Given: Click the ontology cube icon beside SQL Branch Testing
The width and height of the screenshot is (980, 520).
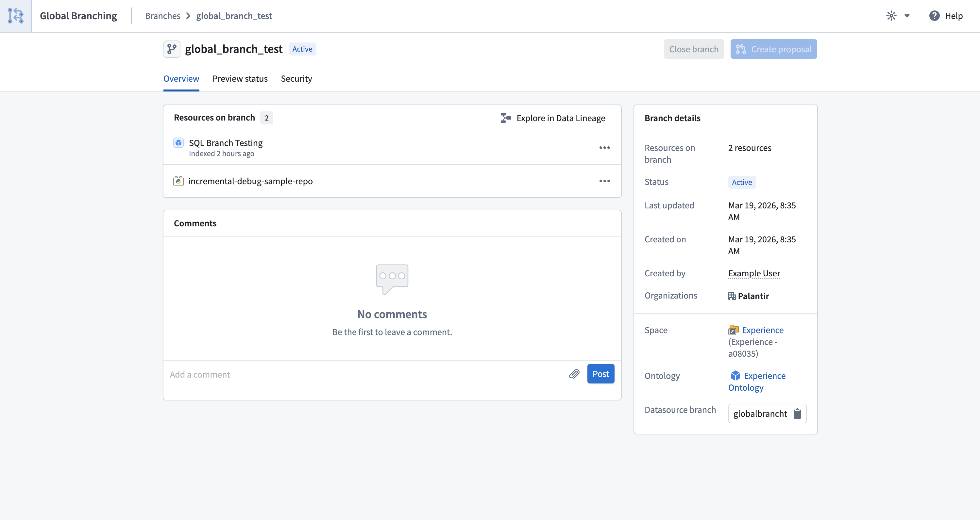Looking at the screenshot, I should 178,142.
